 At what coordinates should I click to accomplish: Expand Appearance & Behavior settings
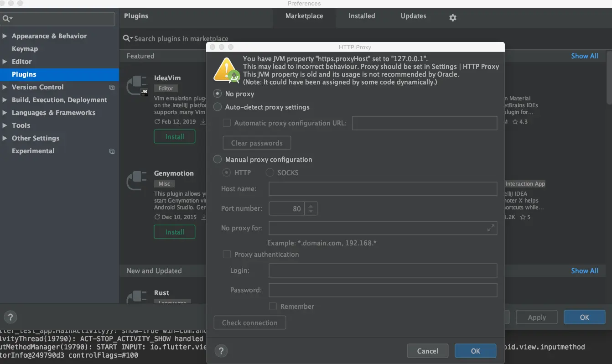point(5,36)
